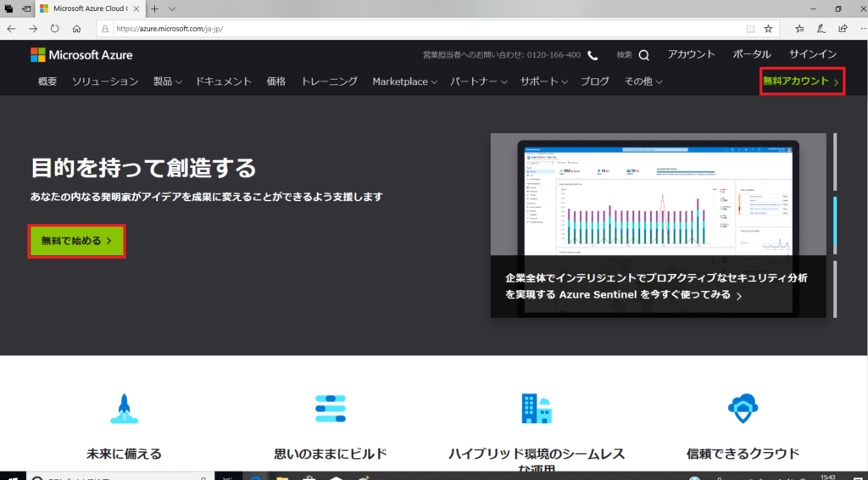Click the rocket icon above 未来に備える
This screenshot has height=480, width=868.
124,409
